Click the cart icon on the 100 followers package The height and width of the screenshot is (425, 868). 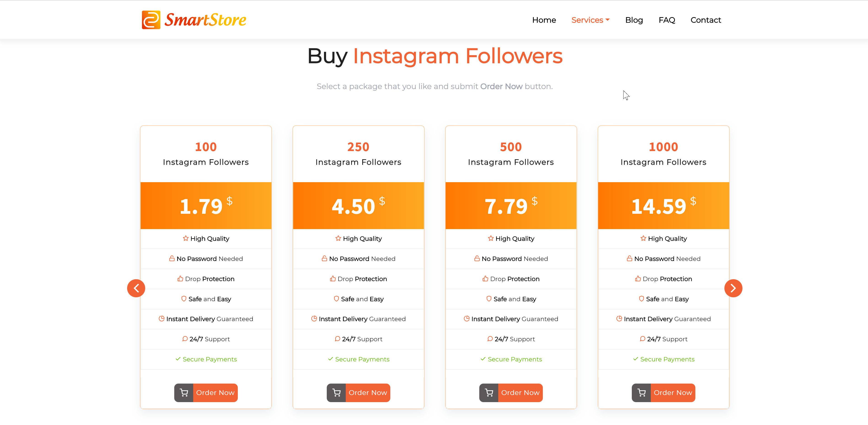[184, 393]
